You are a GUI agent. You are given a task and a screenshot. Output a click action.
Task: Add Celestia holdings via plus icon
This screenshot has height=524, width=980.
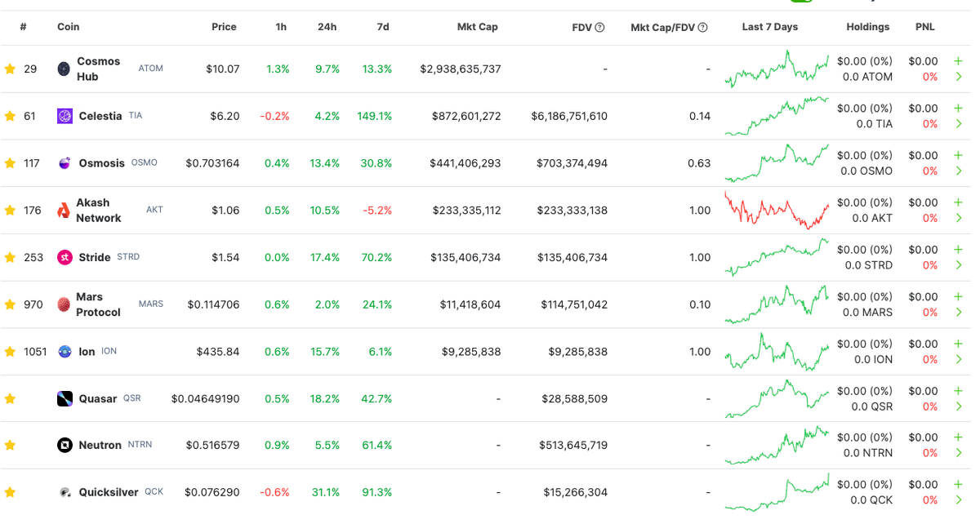[958, 109]
